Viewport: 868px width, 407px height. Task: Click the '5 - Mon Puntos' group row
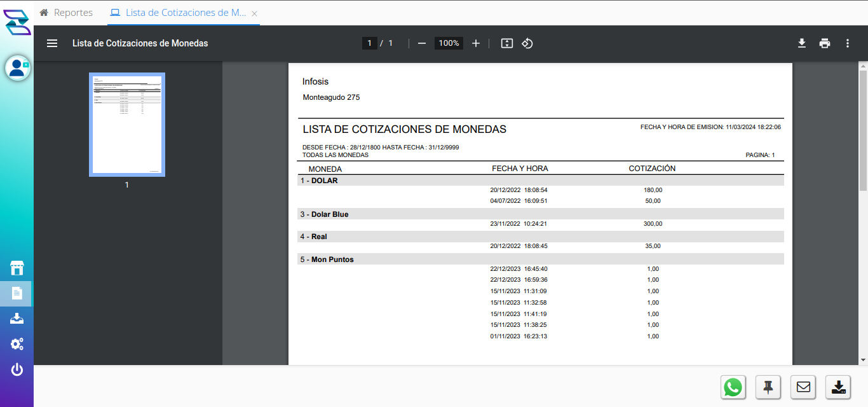pos(541,259)
